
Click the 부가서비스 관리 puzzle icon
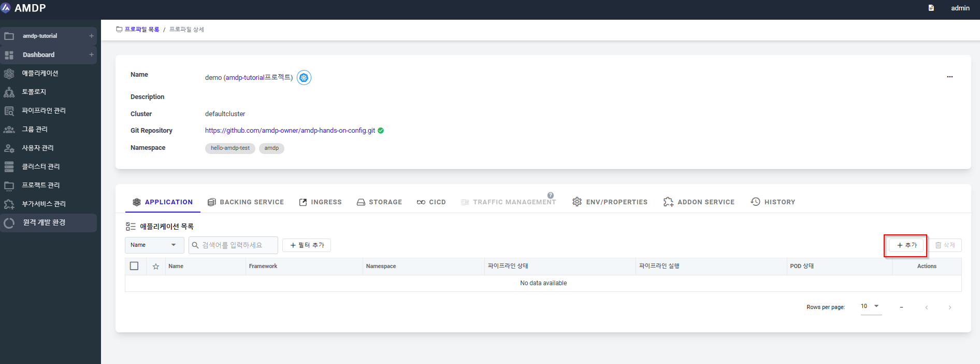tap(9, 204)
